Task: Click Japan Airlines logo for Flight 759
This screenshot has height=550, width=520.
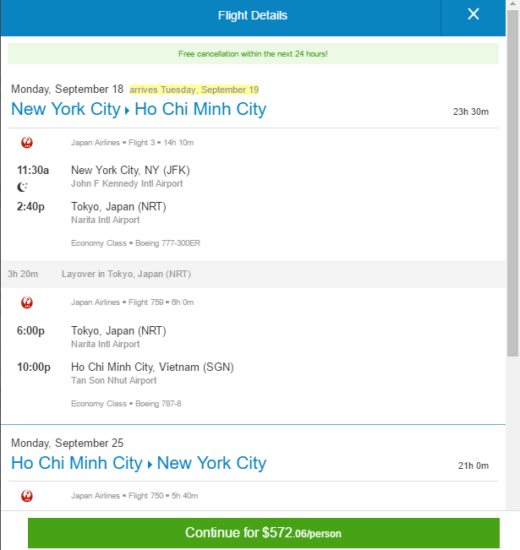Action: coord(27,302)
